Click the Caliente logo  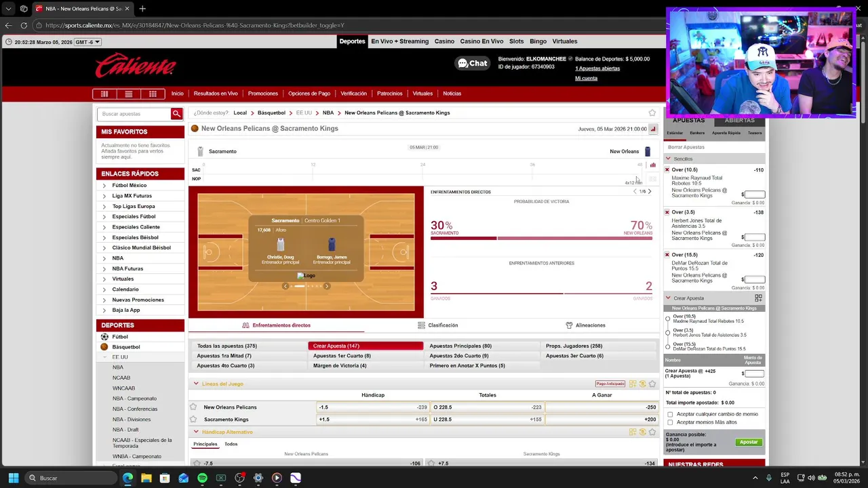135,66
